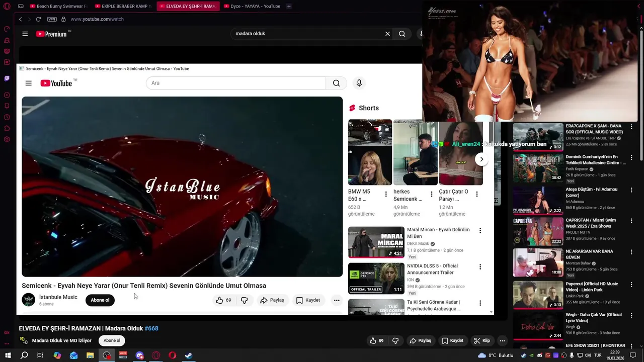Open options for ERA7CAPONE X ŞAM video
The height and width of the screenshot is (362, 644).
pos(631,127)
